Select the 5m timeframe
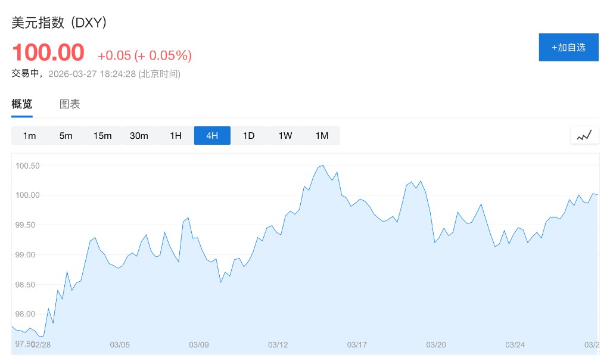Screen dimensions: 610x364 tap(66, 136)
